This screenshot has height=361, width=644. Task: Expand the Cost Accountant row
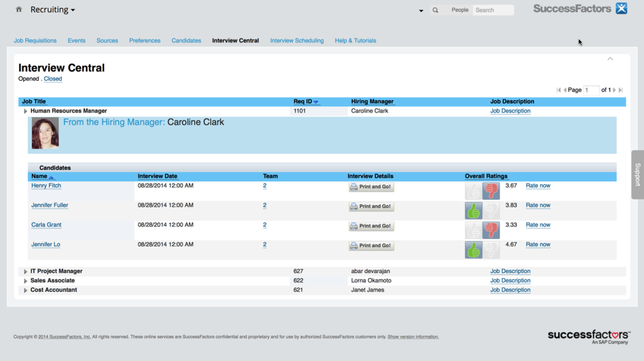(25, 290)
